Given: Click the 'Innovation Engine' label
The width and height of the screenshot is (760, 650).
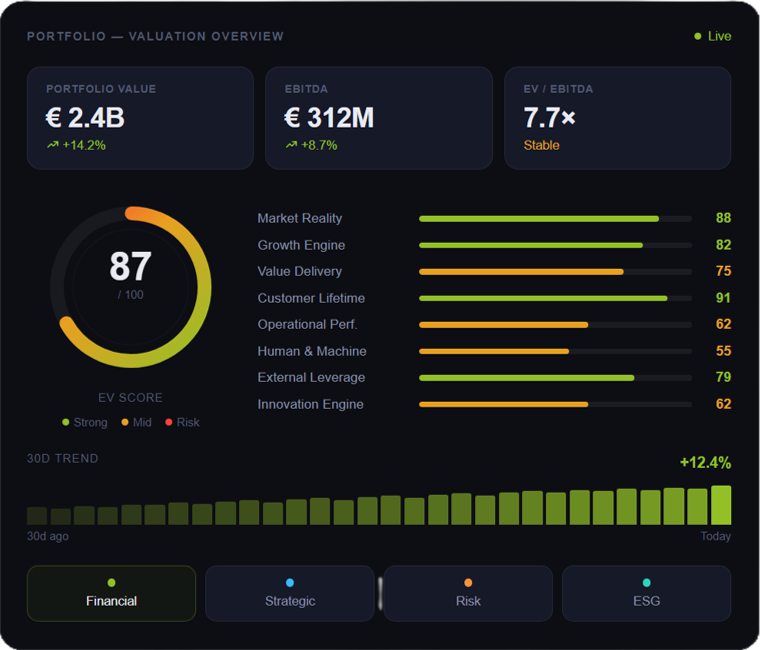Looking at the screenshot, I should tap(310, 404).
